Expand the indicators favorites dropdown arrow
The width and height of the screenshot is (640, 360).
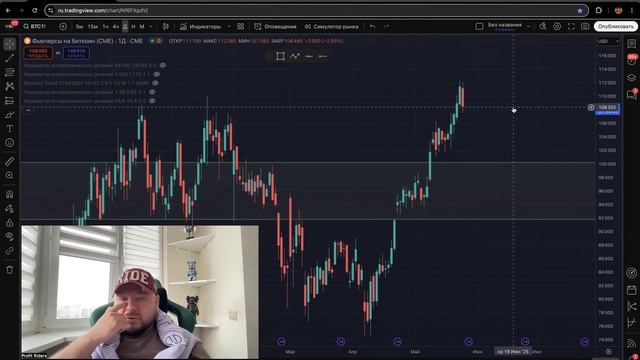click(229, 27)
